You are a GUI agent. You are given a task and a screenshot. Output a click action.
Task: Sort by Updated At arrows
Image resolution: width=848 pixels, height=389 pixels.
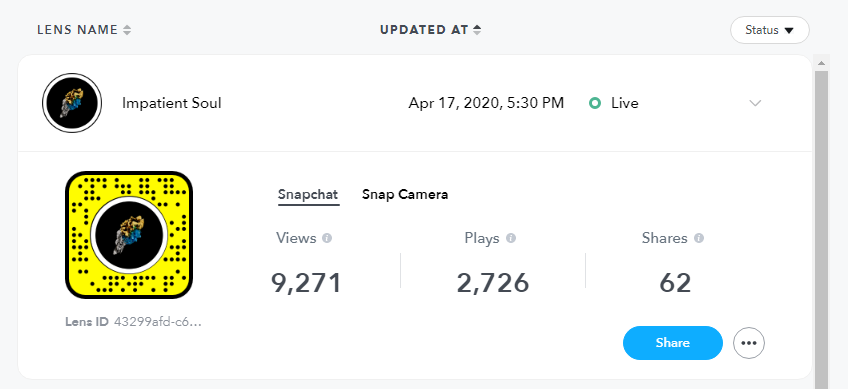(x=476, y=30)
